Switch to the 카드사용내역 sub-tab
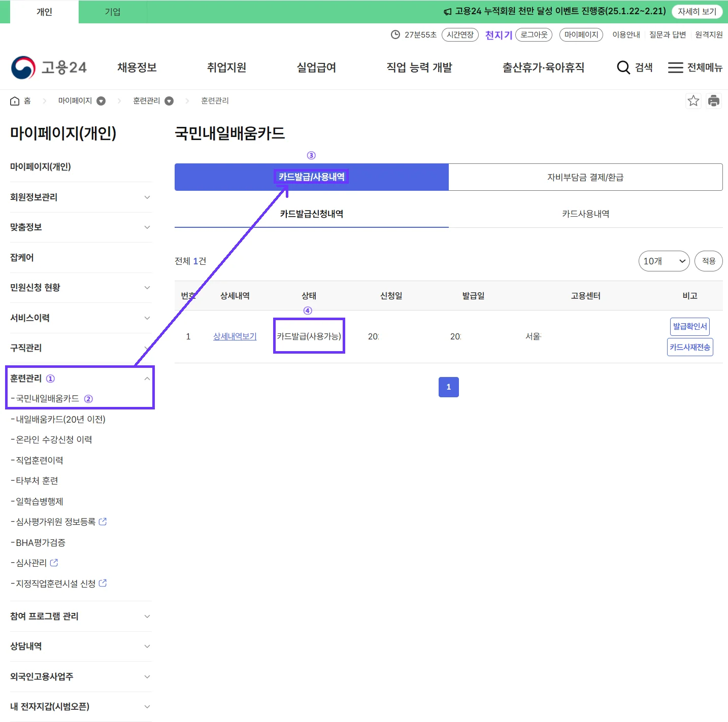 (x=585, y=214)
